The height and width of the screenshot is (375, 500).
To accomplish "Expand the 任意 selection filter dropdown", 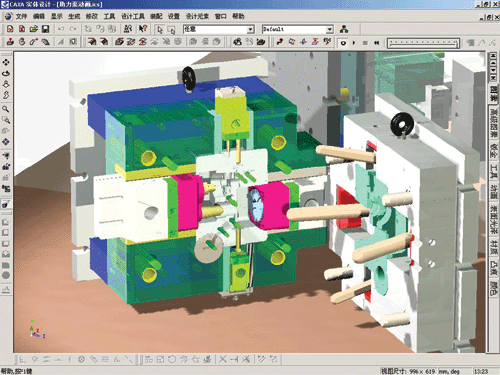I will pyautogui.click(x=219, y=29).
